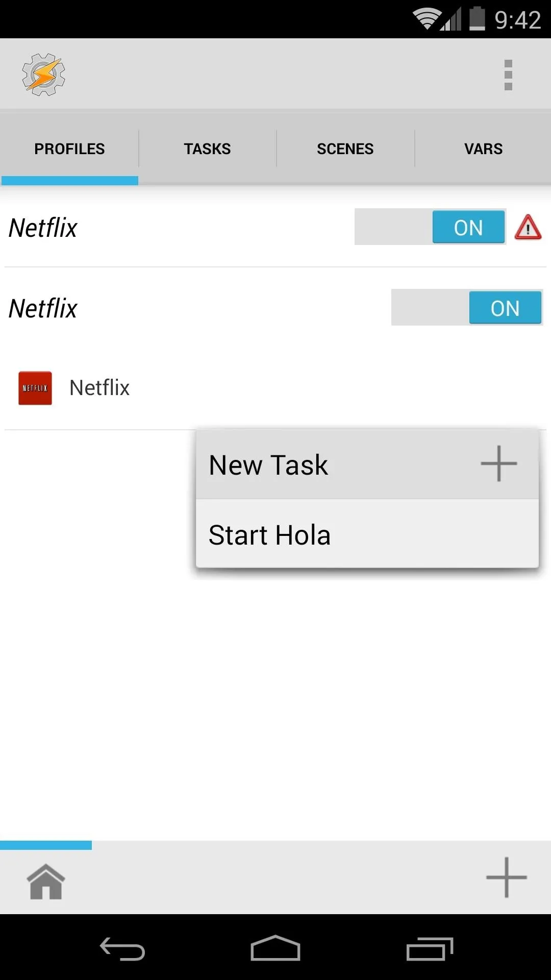Tap the red warning triangle icon

pyautogui.click(x=528, y=227)
